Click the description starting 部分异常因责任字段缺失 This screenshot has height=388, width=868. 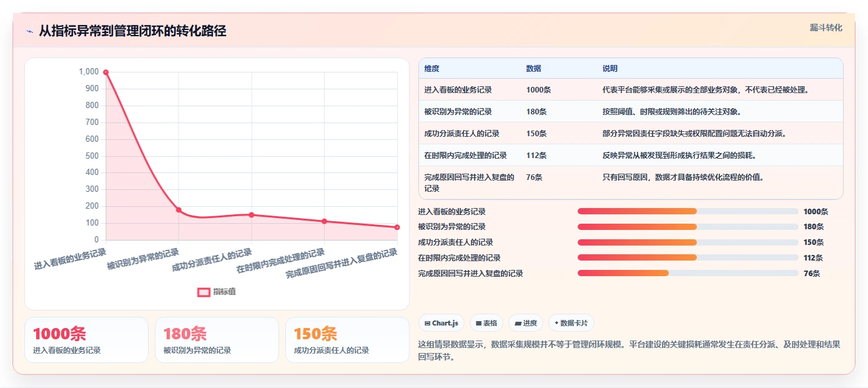(694, 134)
